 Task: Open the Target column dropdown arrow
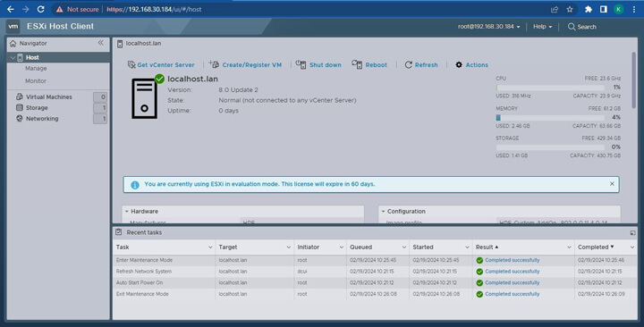(288, 247)
